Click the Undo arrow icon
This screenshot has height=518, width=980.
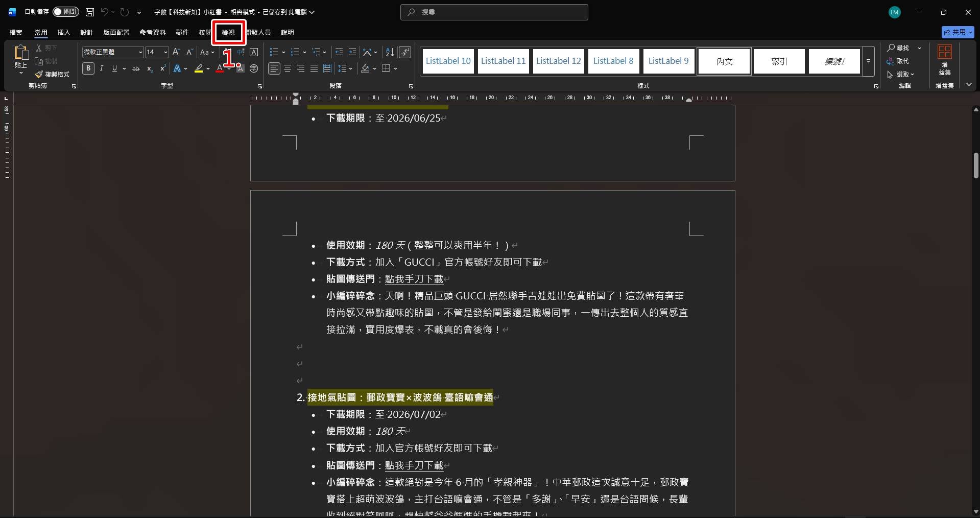pyautogui.click(x=104, y=12)
